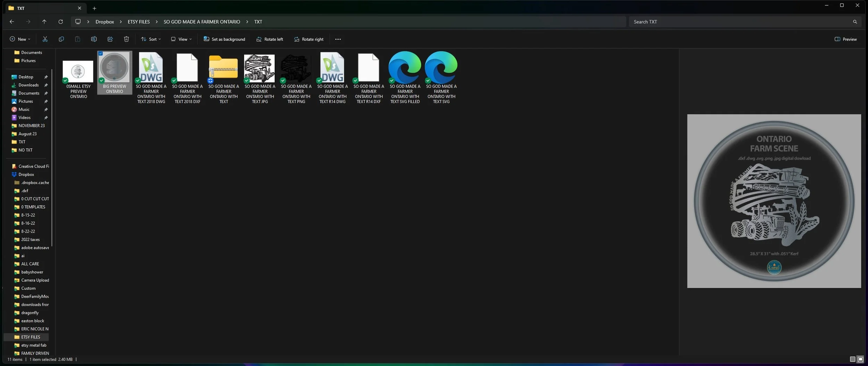Navigate to ETSY FILES in address bar
The height and width of the screenshot is (366, 868).
coord(139,22)
